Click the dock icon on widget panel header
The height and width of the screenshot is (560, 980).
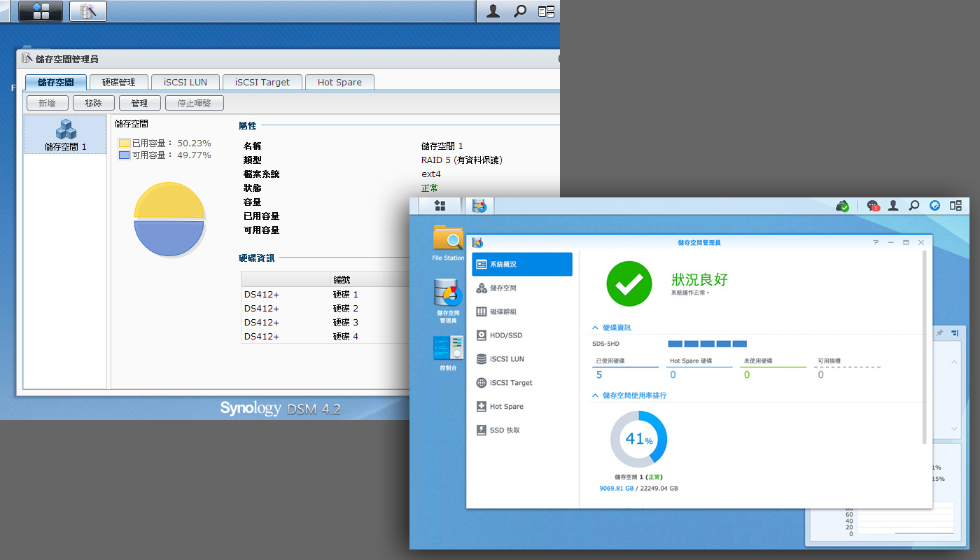coord(954,333)
